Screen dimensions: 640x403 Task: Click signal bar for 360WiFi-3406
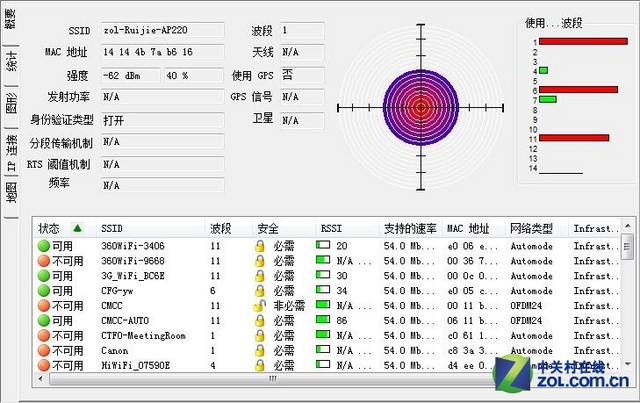pyautogui.click(x=323, y=245)
